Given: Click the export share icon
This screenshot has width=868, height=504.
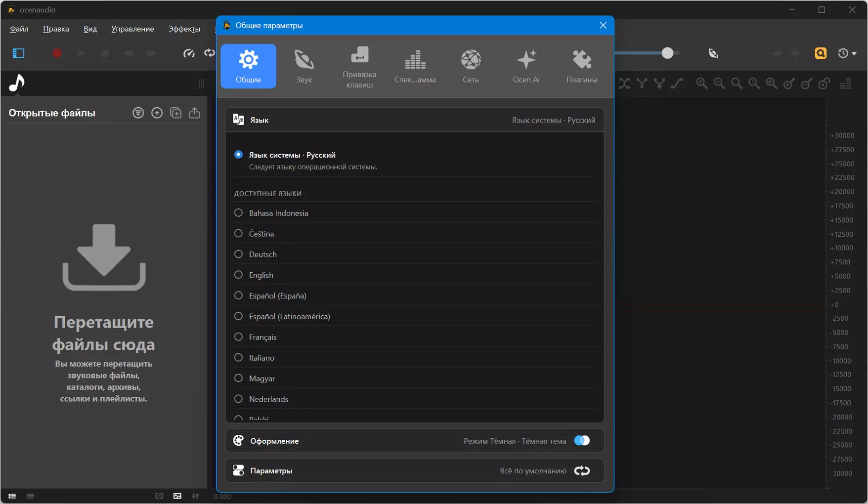Looking at the screenshot, I should click(194, 113).
